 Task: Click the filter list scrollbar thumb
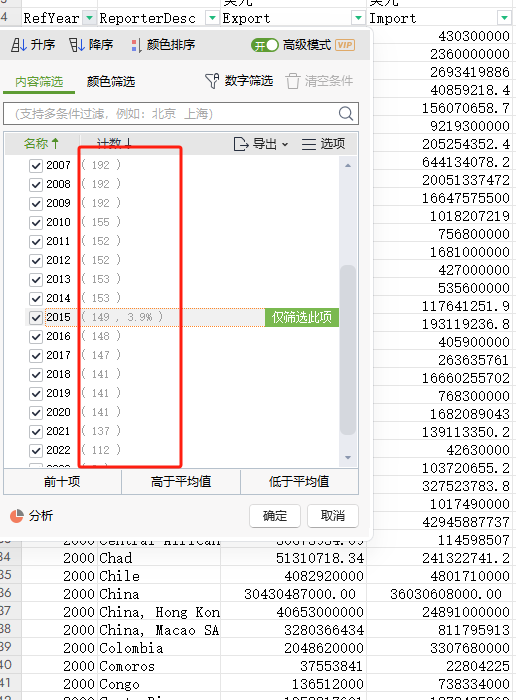pyautogui.click(x=348, y=350)
